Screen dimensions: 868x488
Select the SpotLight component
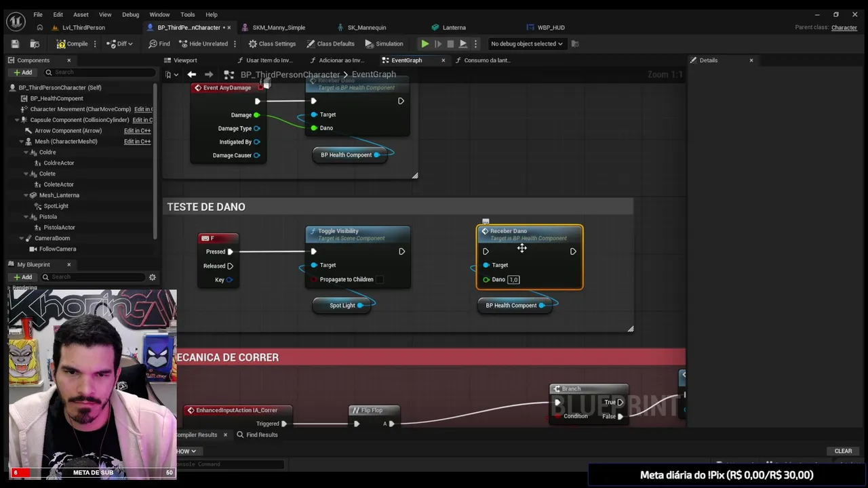56,206
